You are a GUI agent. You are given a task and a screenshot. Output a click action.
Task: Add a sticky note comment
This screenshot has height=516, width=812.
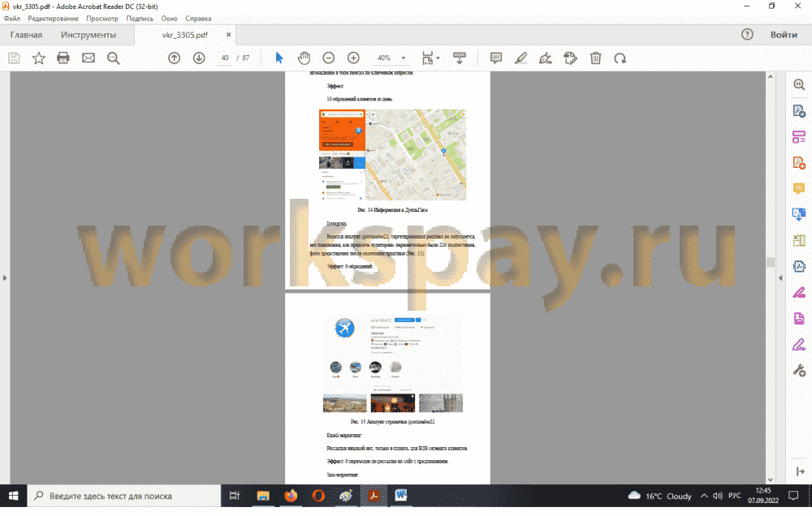click(x=496, y=58)
